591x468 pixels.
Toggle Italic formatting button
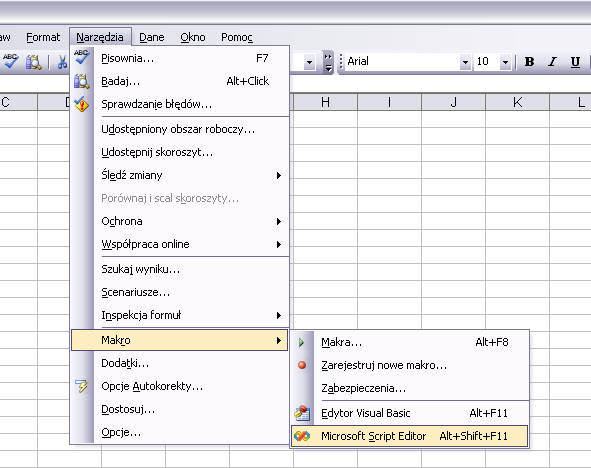[x=553, y=61]
